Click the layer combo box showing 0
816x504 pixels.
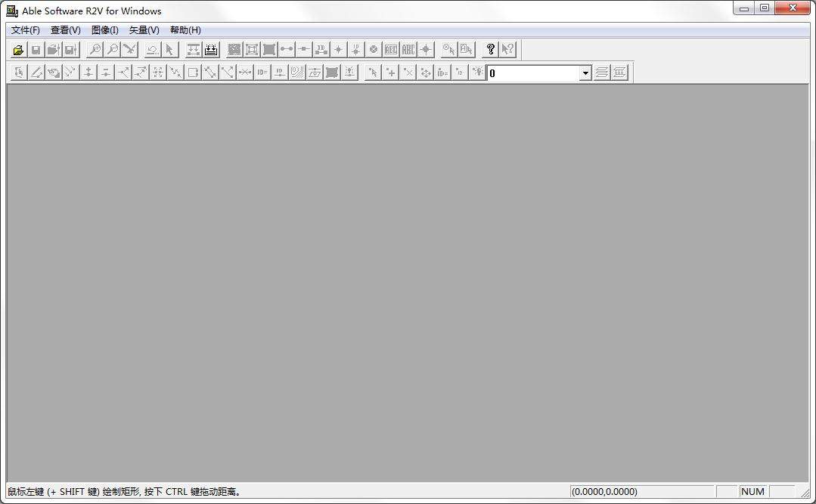coord(532,73)
